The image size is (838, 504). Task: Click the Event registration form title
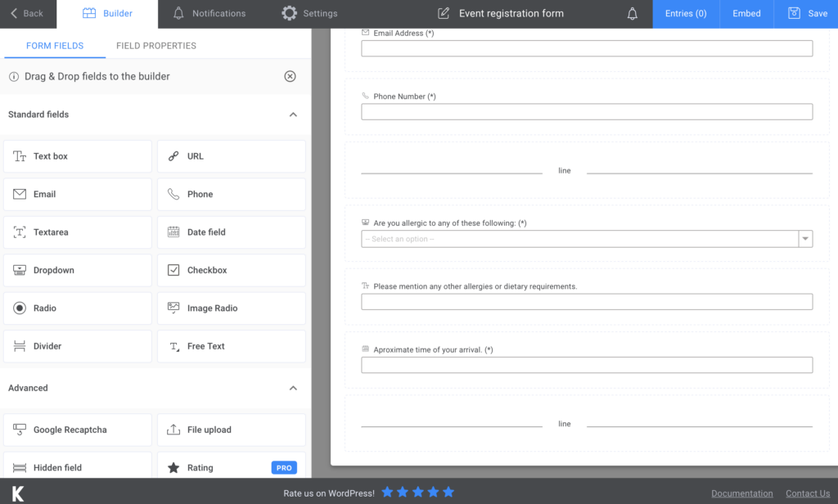coord(511,13)
